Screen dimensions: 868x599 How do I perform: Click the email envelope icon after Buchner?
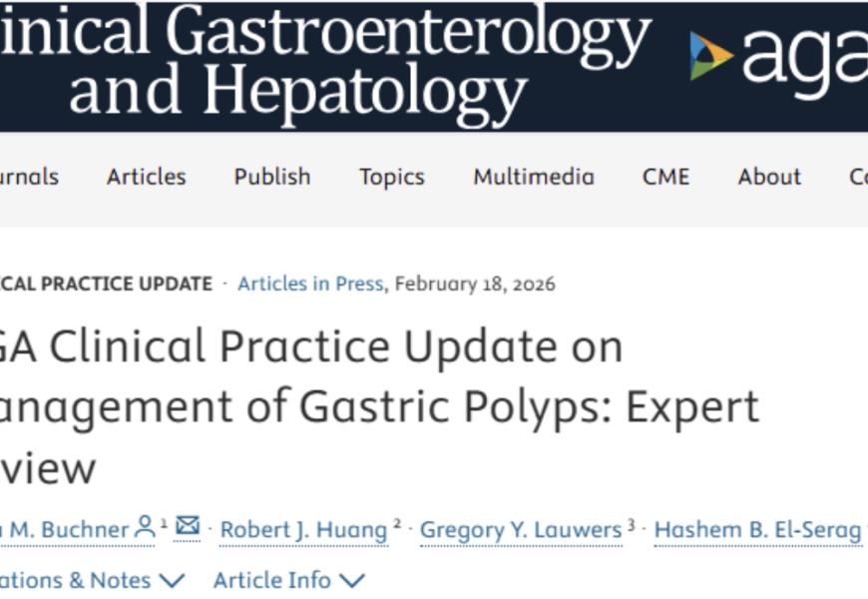[188, 526]
